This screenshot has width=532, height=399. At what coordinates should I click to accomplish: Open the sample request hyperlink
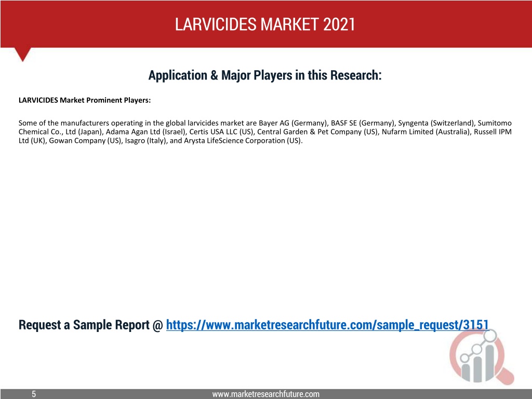click(x=327, y=325)
